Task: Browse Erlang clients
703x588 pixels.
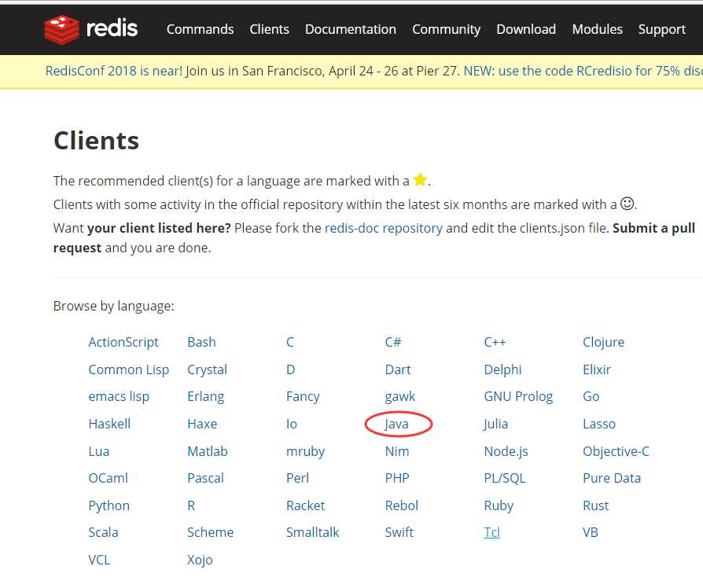Action: point(206,397)
